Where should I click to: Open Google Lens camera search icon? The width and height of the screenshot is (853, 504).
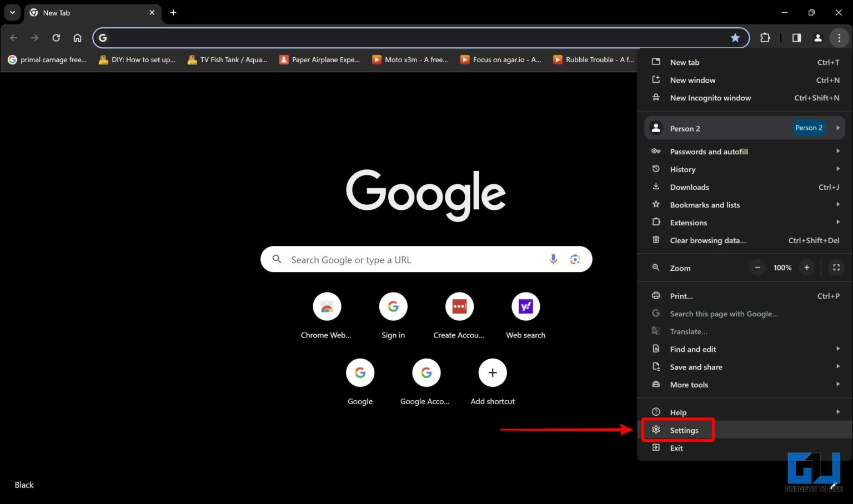[575, 259]
